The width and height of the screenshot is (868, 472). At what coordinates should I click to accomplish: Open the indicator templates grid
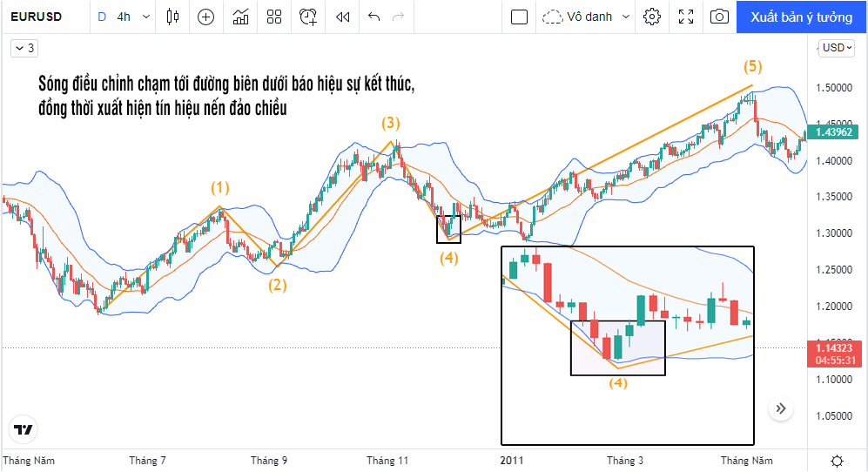[274, 17]
